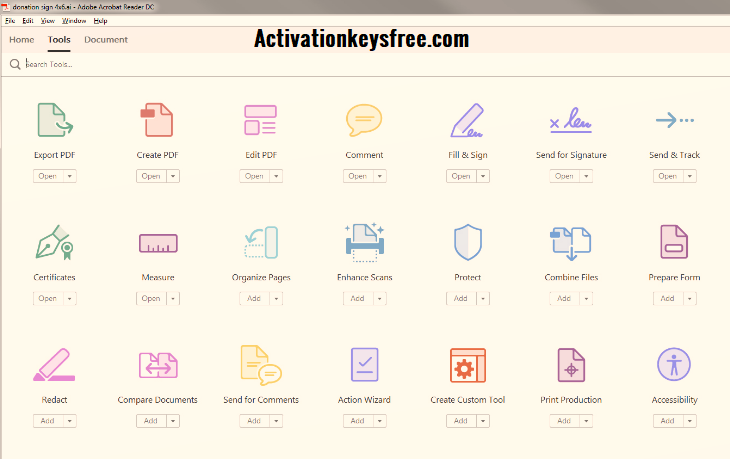This screenshot has width=730, height=459.
Task: Open the File menu
Action: coord(10,21)
